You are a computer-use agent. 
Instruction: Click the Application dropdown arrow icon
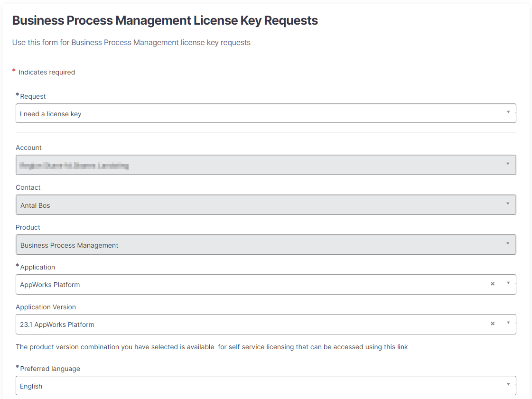(x=508, y=283)
